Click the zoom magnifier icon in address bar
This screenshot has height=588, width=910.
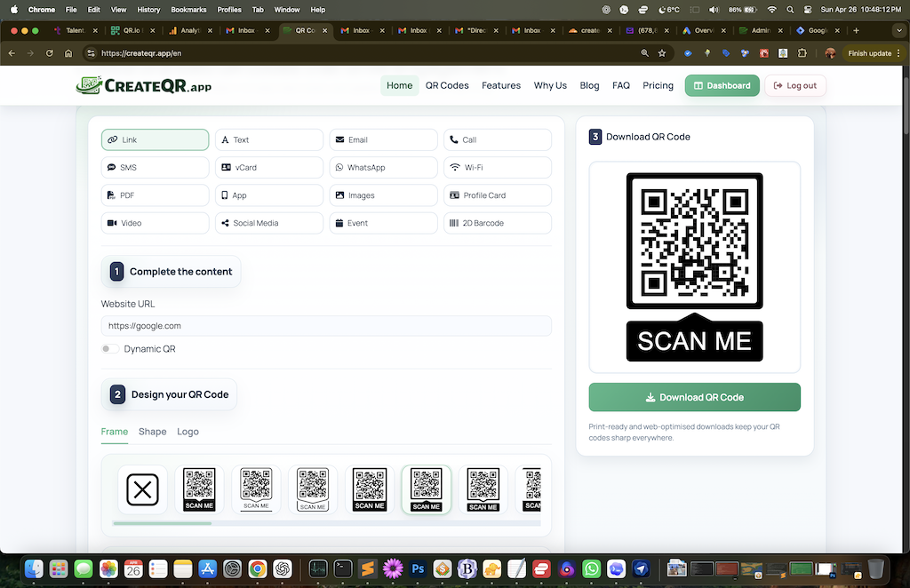[x=645, y=53]
